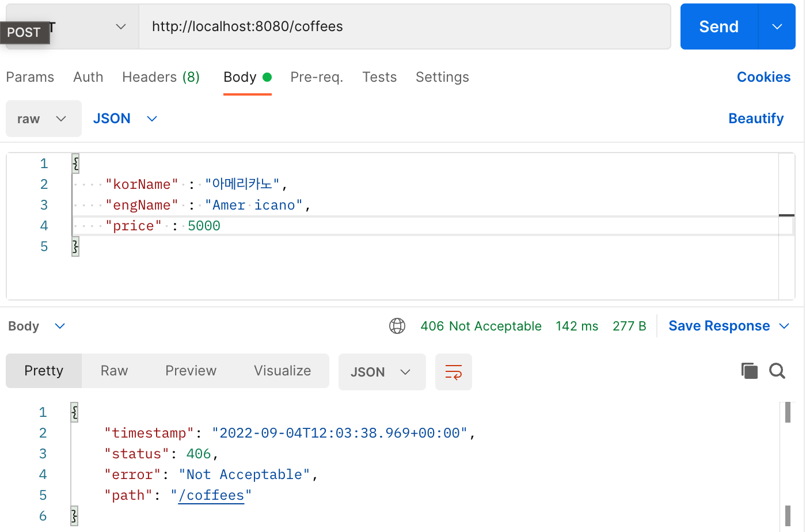Click the "price" key in request body
This screenshot has height=532, width=806.
click(134, 226)
